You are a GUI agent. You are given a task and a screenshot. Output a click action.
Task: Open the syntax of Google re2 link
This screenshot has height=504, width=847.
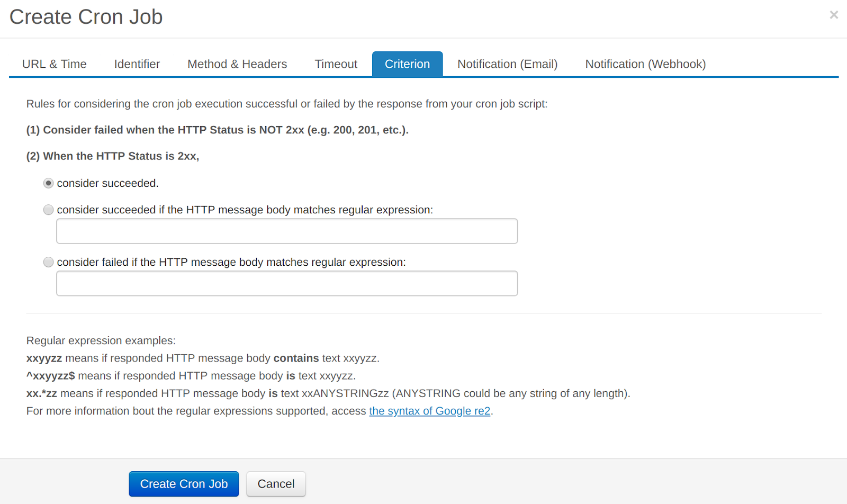pyautogui.click(x=429, y=411)
